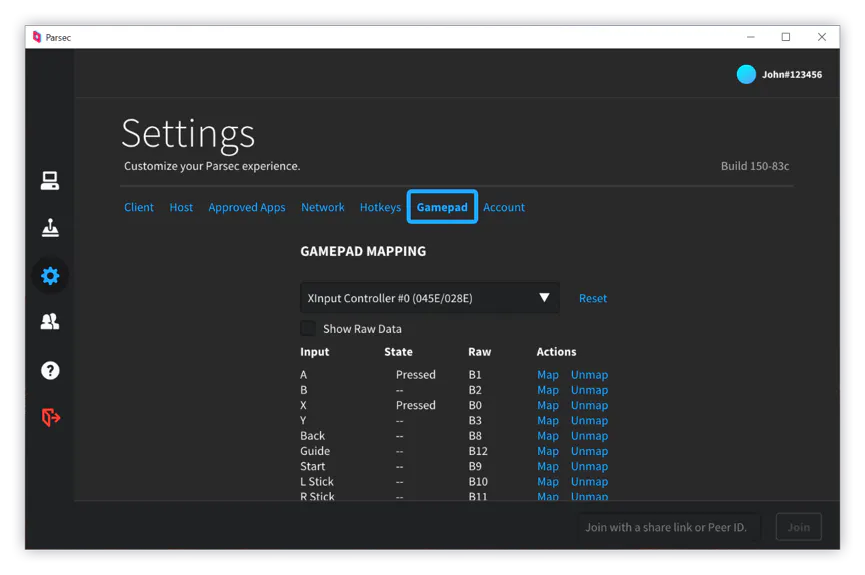Focus the share link or Peer ID field

(669, 527)
